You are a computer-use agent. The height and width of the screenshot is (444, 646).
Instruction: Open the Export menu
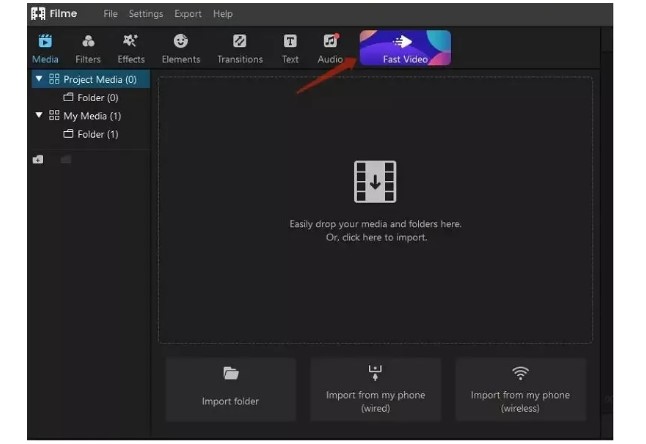tap(188, 14)
